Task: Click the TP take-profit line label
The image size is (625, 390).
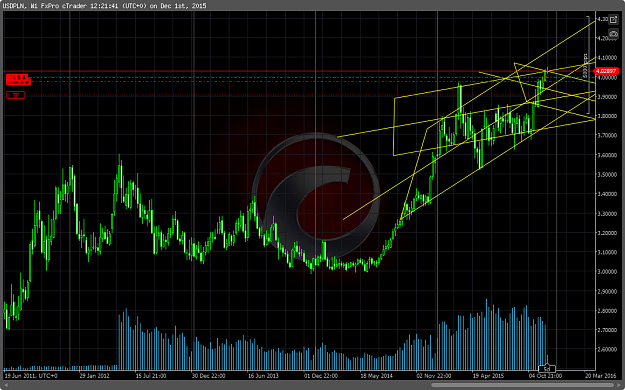Action: (x=16, y=95)
